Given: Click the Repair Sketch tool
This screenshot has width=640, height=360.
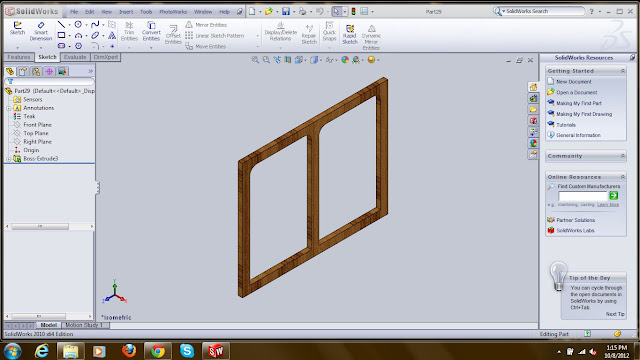Looking at the screenshot, I should [x=309, y=34].
